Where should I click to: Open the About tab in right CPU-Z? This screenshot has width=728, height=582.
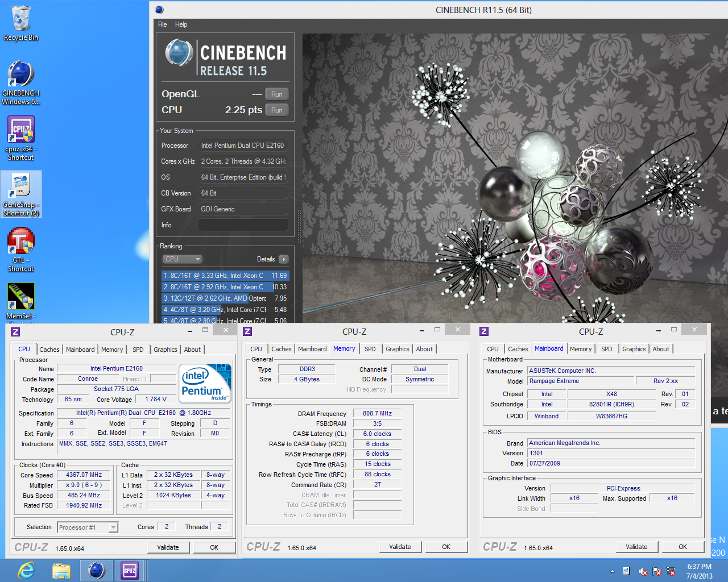pos(661,349)
